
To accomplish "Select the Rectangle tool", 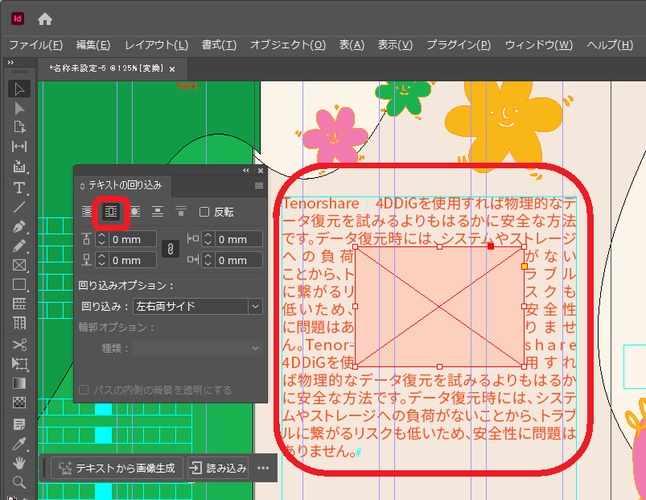I will 19,284.
